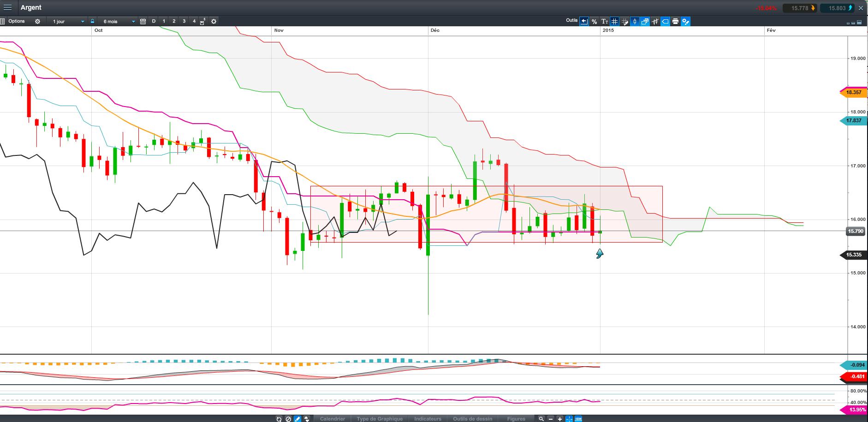Click the orange 18.357 price label
The height and width of the screenshot is (422, 868).
tap(853, 92)
